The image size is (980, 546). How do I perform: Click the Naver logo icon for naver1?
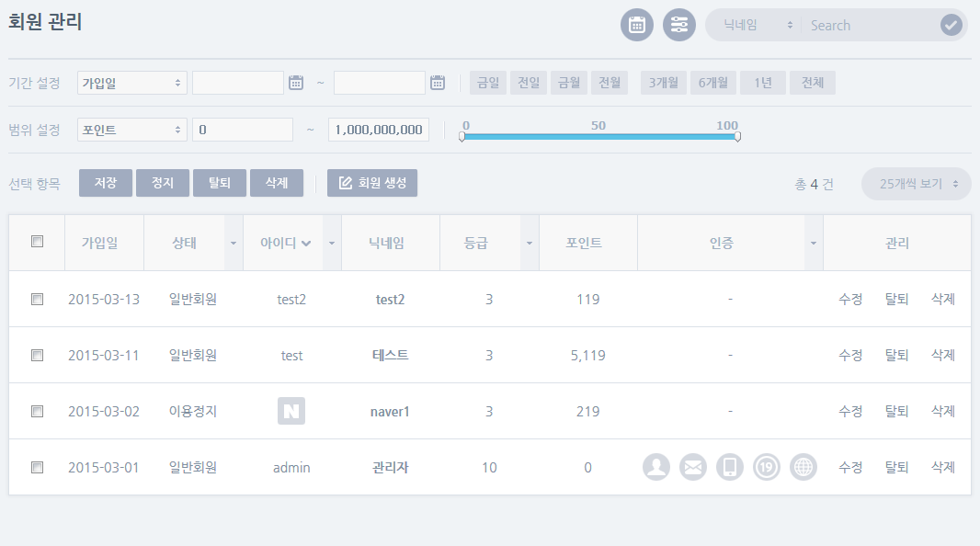pyautogui.click(x=291, y=411)
